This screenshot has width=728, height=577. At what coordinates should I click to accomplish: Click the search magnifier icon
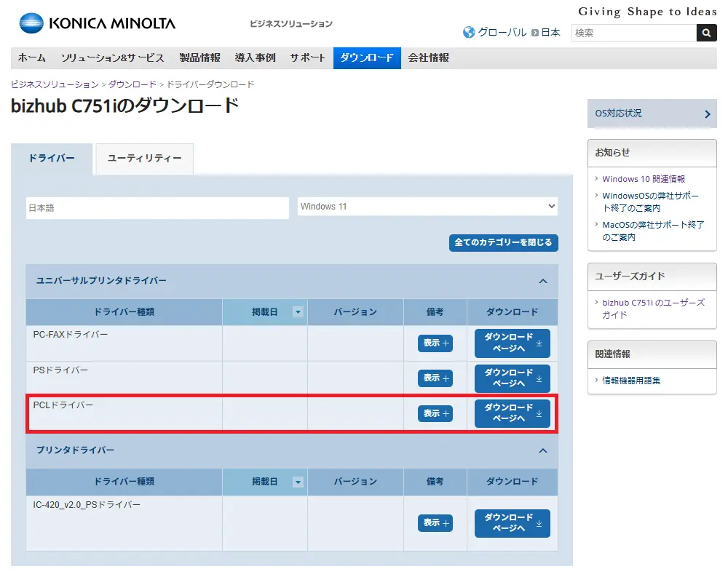pos(706,33)
